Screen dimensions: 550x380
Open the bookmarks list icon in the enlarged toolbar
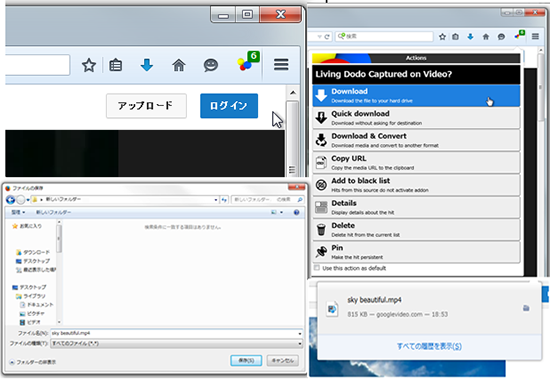116,65
